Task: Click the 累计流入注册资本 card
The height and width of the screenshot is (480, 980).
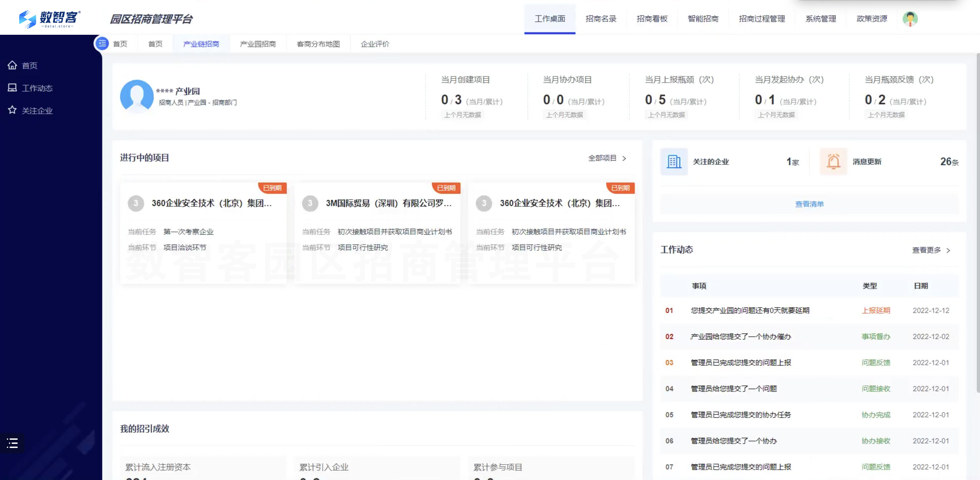Action: pos(203,468)
